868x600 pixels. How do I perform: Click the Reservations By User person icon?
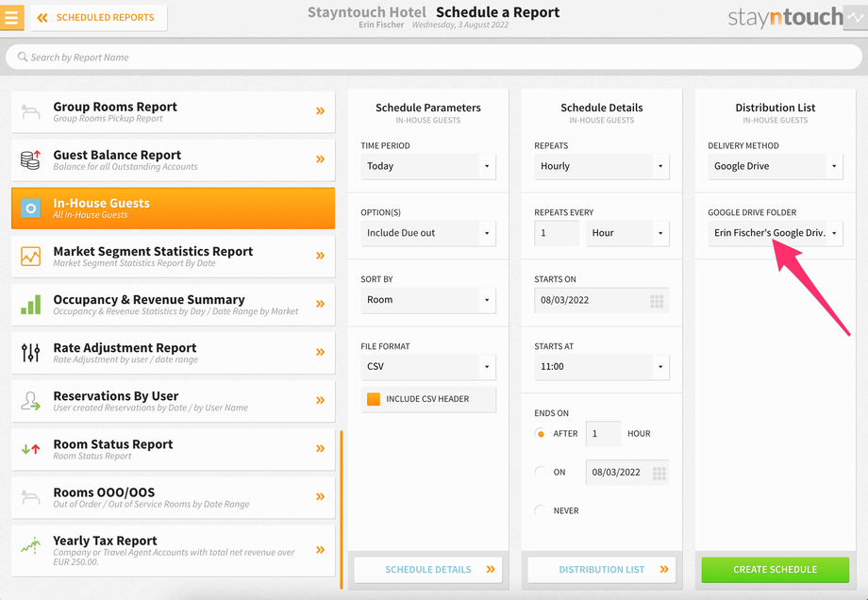pyautogui.click(x=30, y=401)
